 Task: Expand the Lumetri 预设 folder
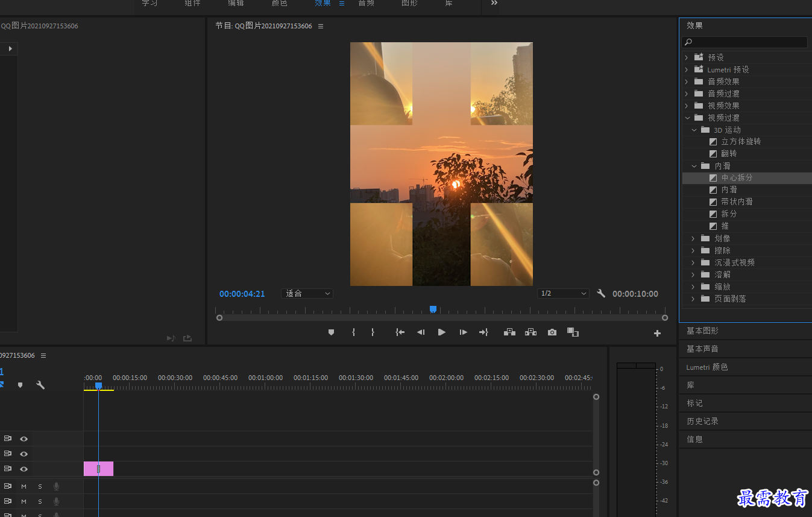pos(686,69)
